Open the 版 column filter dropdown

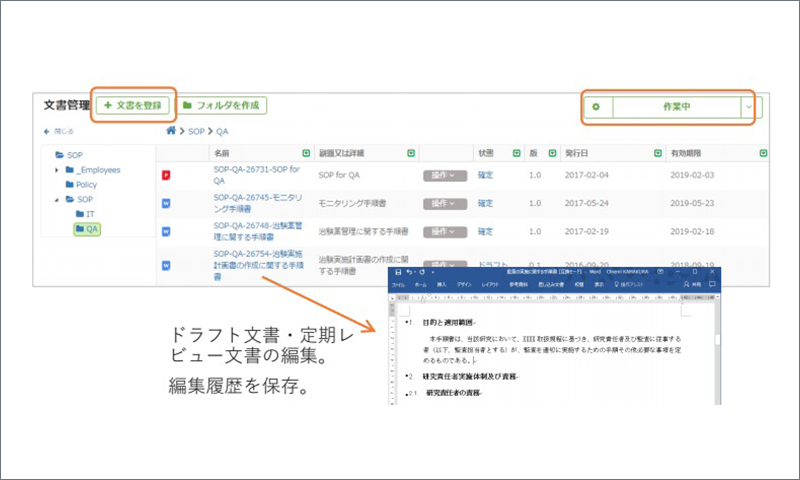coord(552,153)
